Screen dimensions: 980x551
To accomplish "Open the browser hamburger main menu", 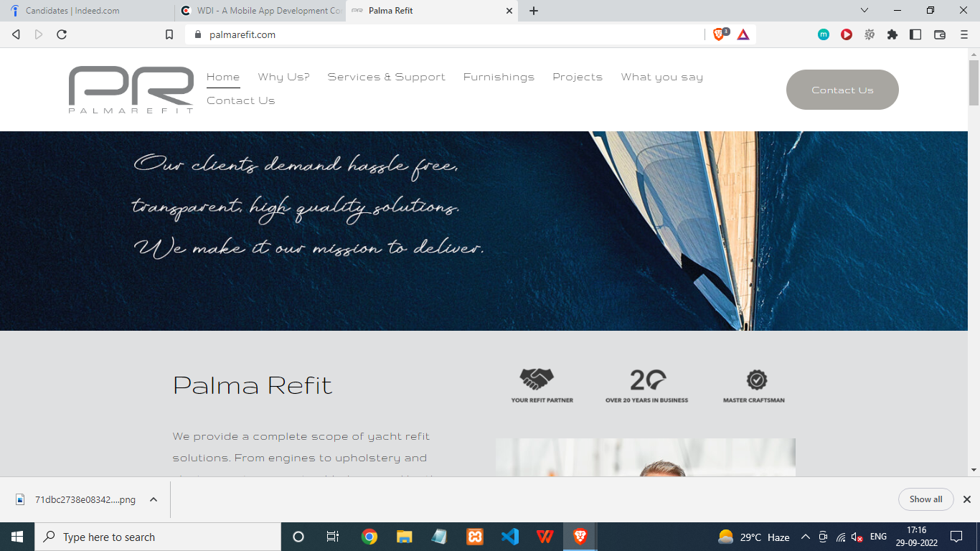I will coord(964,34).
